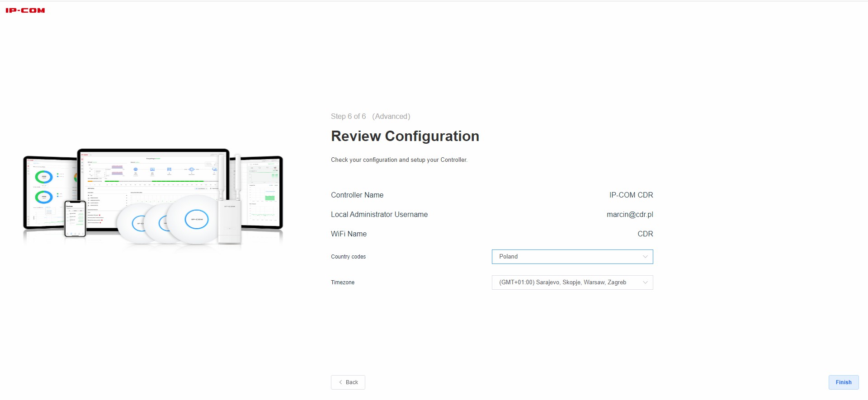Screen dimensions: 868x400
Task: Go back with the Back button
Action: tap(348, 382)
